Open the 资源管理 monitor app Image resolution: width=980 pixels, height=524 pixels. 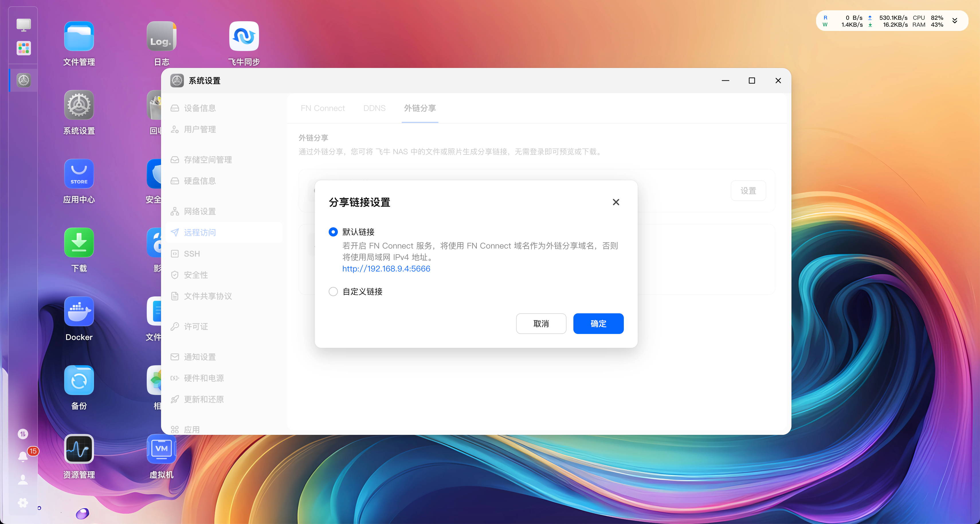(x=79, y=449)
